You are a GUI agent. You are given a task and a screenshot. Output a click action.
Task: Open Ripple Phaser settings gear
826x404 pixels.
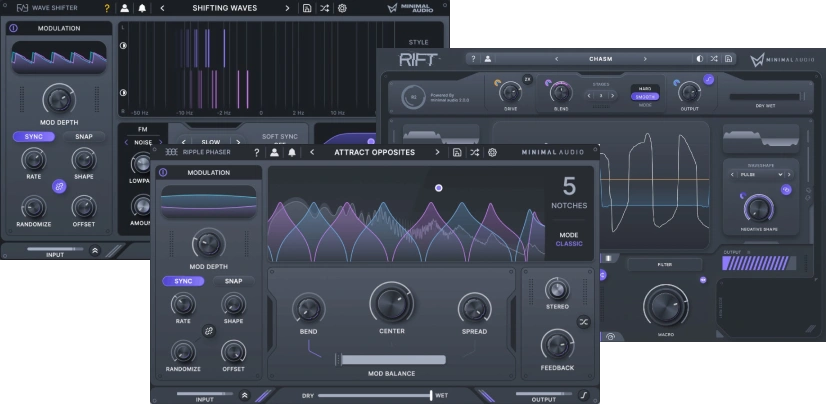point(492,153)
